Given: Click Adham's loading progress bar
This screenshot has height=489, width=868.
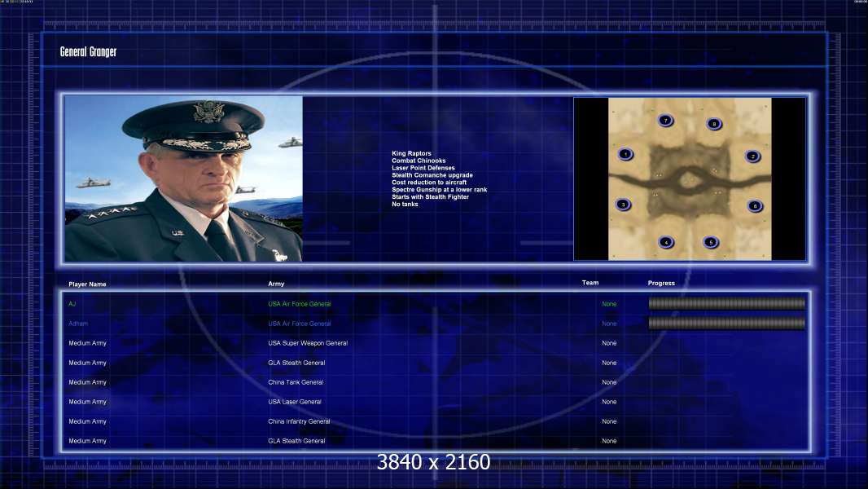Looking at the screenshot, I should [727, 323].
